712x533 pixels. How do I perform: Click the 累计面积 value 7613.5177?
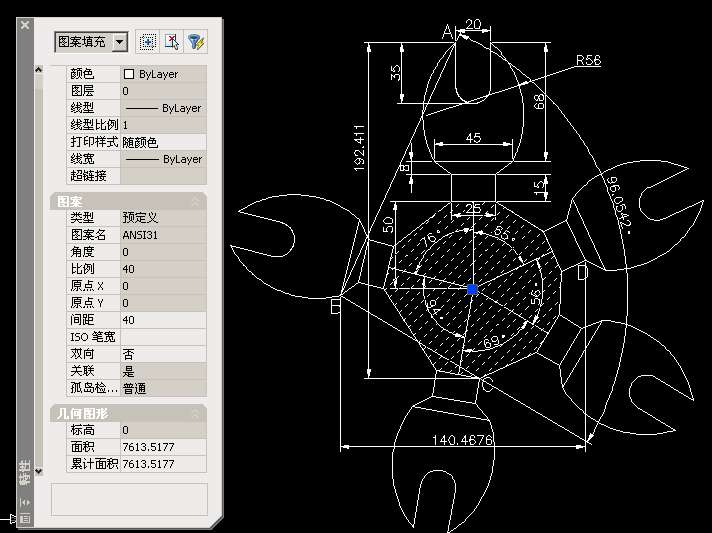163,464
